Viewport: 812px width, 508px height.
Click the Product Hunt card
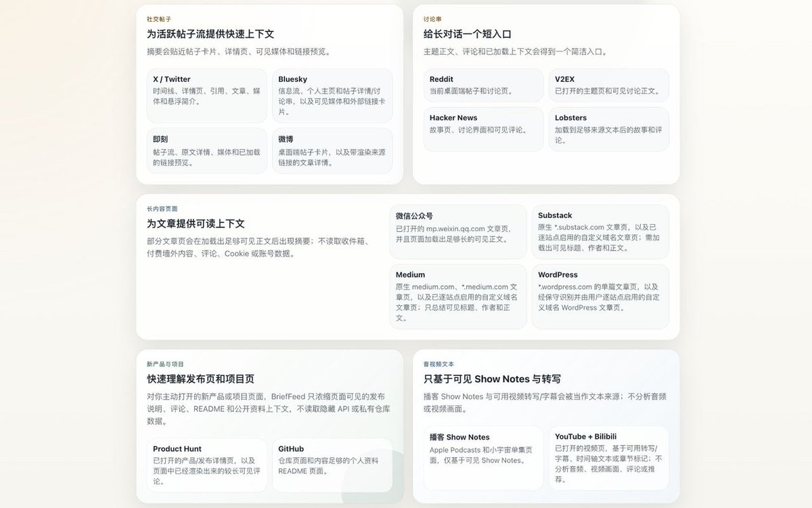coord(207,465)
